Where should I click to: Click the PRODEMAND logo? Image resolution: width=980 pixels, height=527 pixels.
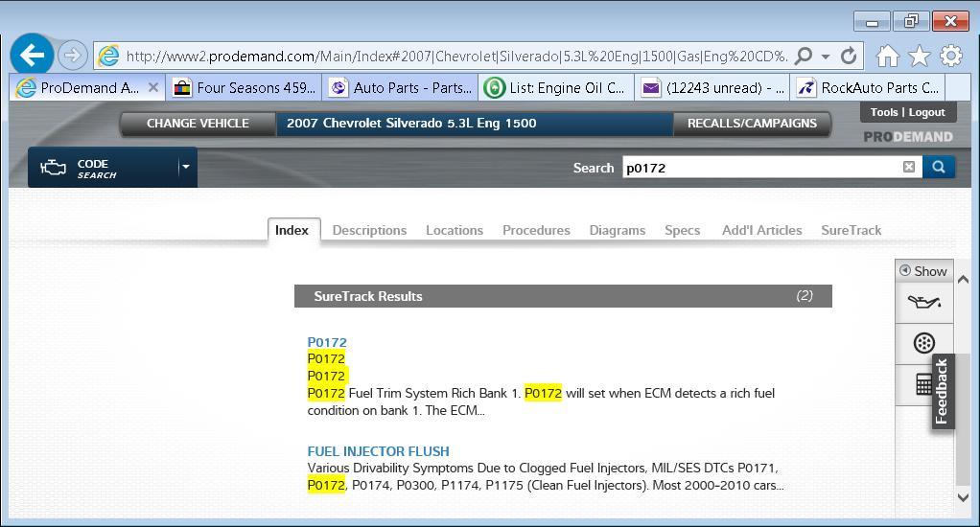coord(908,137)
